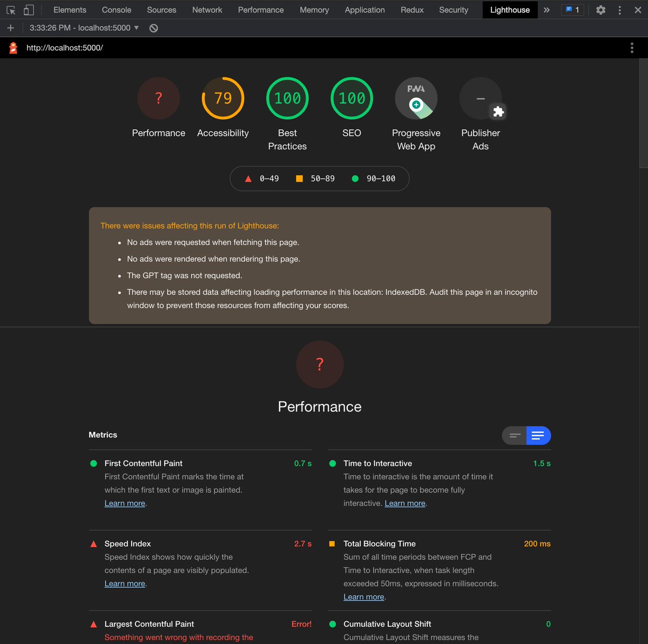Click the Total Blocking Time metric title
The width and height of the screenshot is (648, 644).
point(380,544)
